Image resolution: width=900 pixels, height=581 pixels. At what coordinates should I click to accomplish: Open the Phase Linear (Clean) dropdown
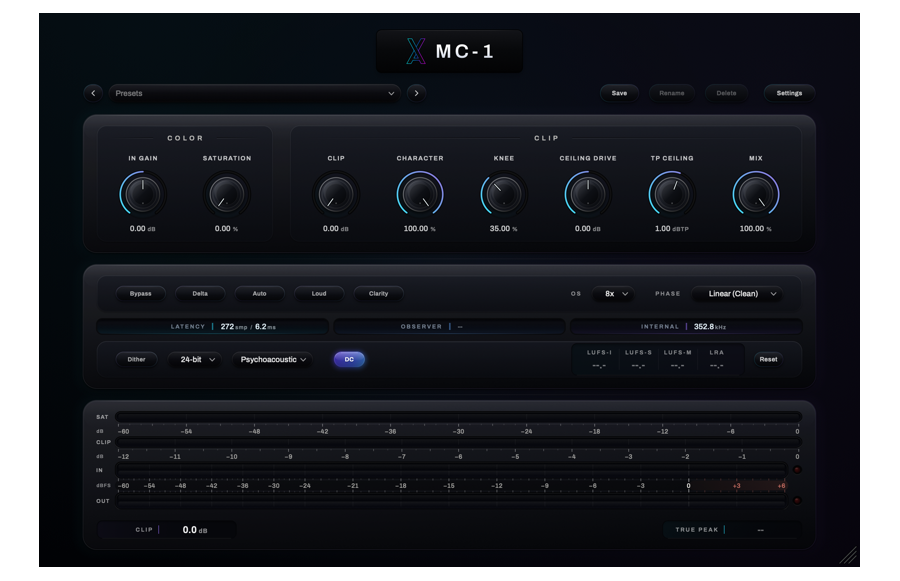point(738,293)
